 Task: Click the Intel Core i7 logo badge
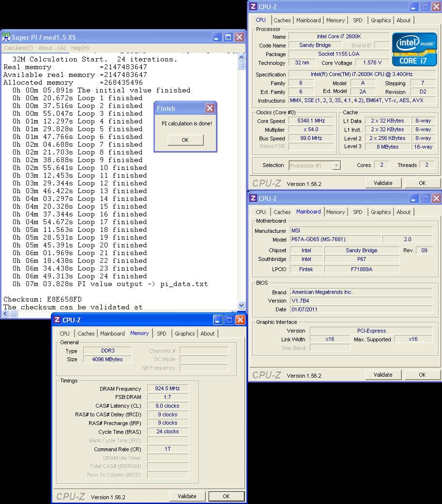tap(414, 49)
